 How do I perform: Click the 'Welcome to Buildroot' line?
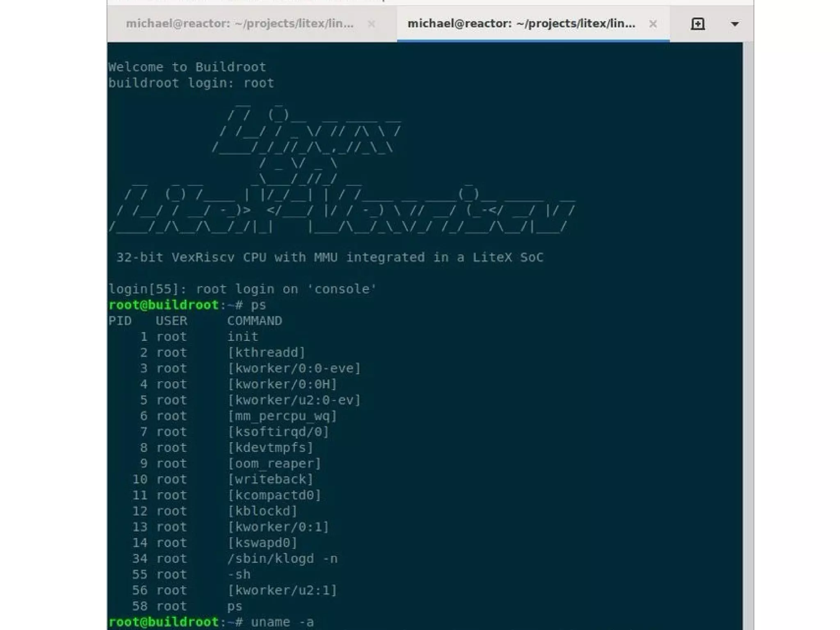click(x=187, y=67)
